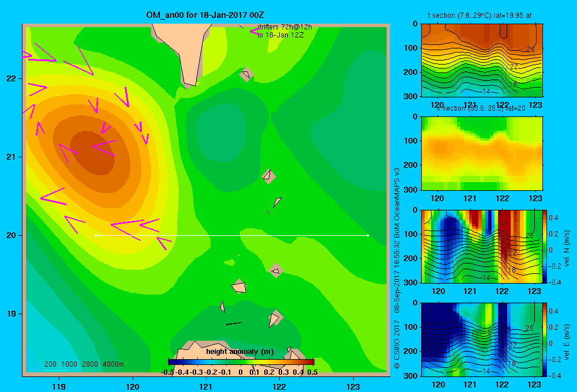
Task: Click the vel. E vertical color bar
Action: [x=545, y=339]
